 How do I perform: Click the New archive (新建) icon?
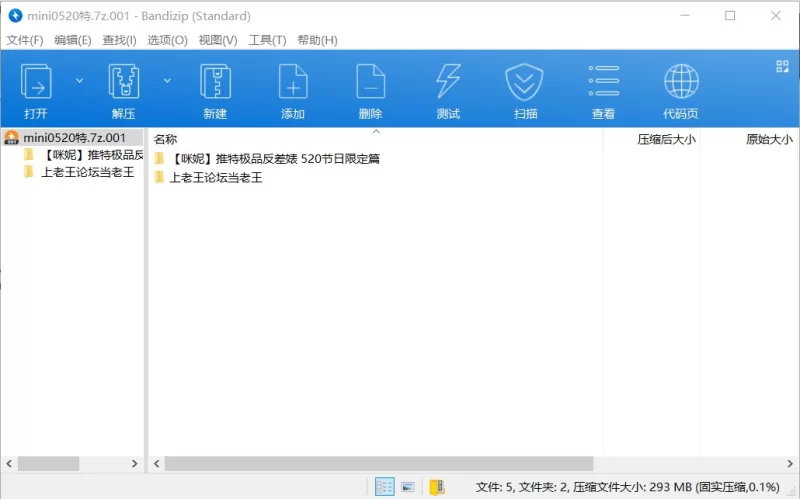click(215, 82)
